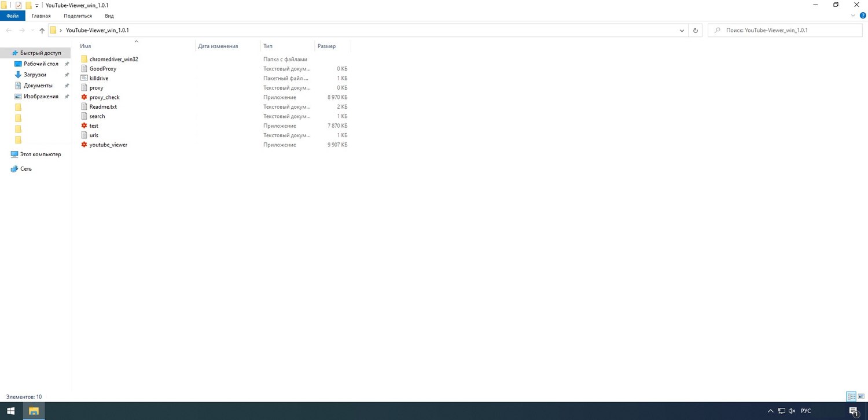Select the youtube_viewer application icon
This screenshot has width=868, height=420.
click(84, 145)
